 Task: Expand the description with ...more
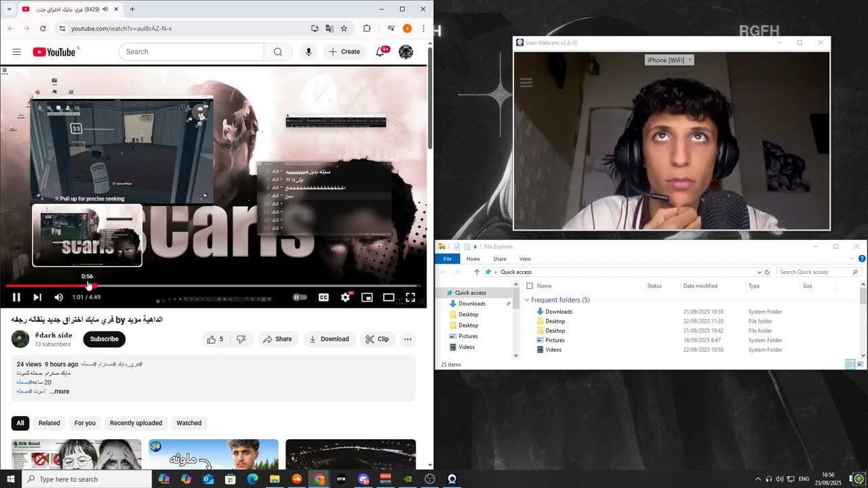(x=59, y=391)
